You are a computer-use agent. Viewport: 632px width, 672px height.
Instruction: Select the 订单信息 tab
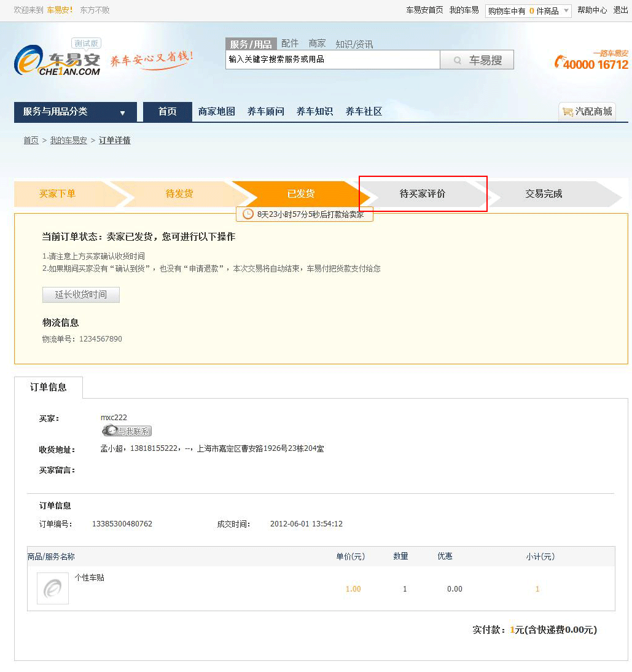click(49, 388)
